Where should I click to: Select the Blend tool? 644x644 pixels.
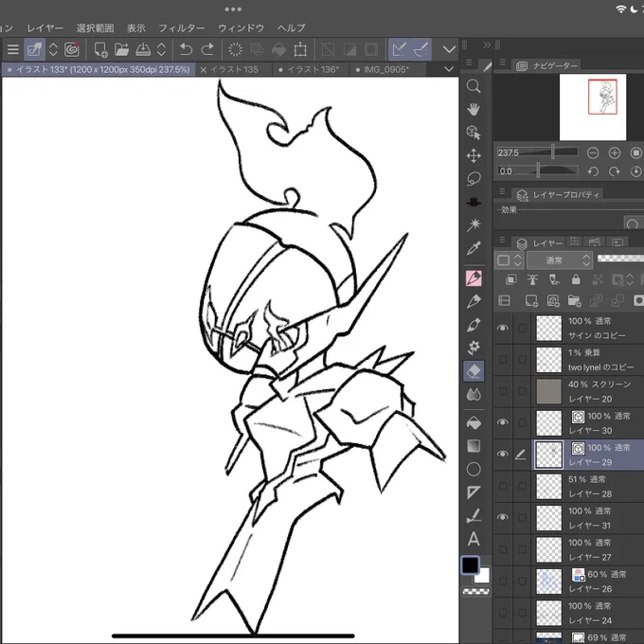pos(474,394)
